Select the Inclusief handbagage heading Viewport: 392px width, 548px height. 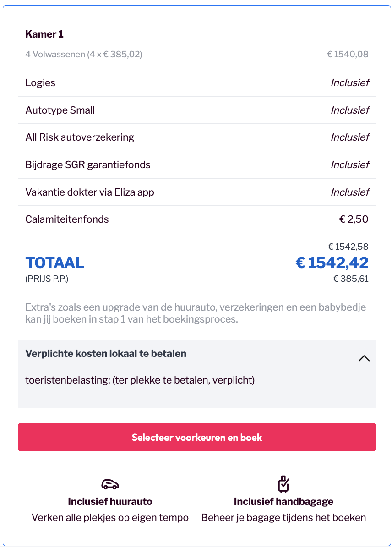pos(283,502)
